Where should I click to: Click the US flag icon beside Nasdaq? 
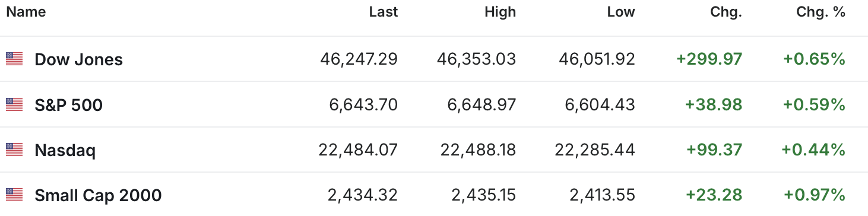14,150
